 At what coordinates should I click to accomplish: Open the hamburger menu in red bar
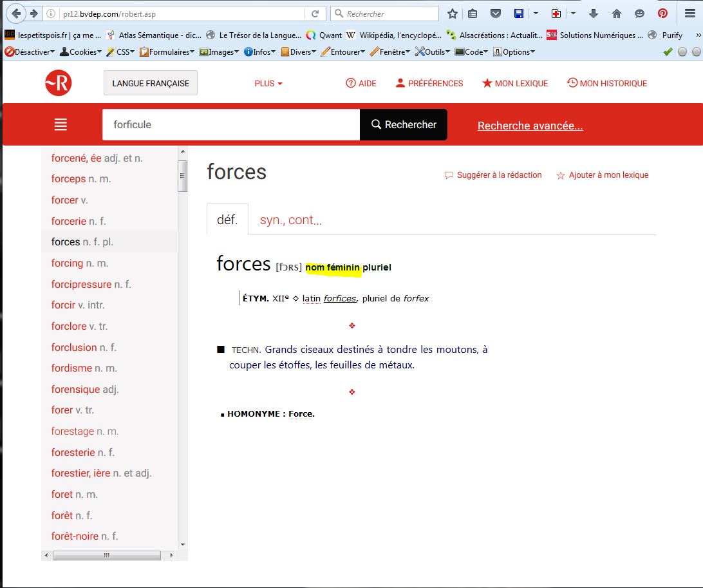pos(61,125)
